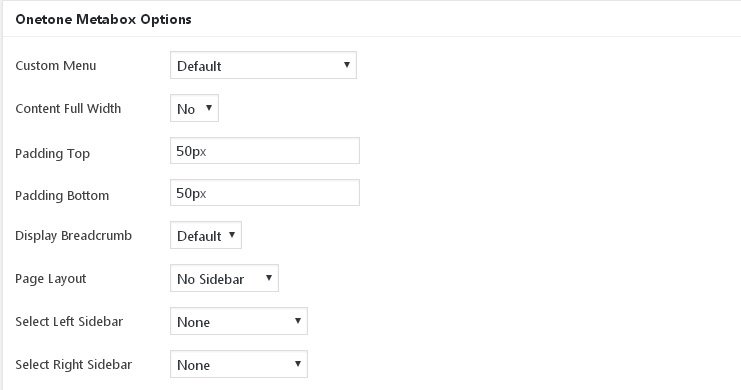The height and width of the screenshot is (390, 741).
Task: Open the Display Breadcrumb dropdown
Action: point(206,235)
